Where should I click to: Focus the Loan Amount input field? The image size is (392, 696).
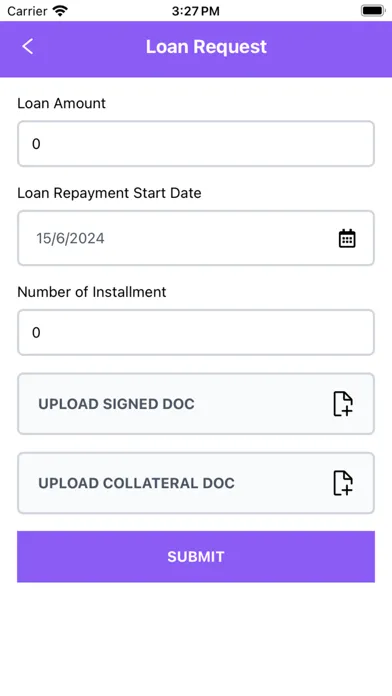pyautogui.click(x=196, y=144)
